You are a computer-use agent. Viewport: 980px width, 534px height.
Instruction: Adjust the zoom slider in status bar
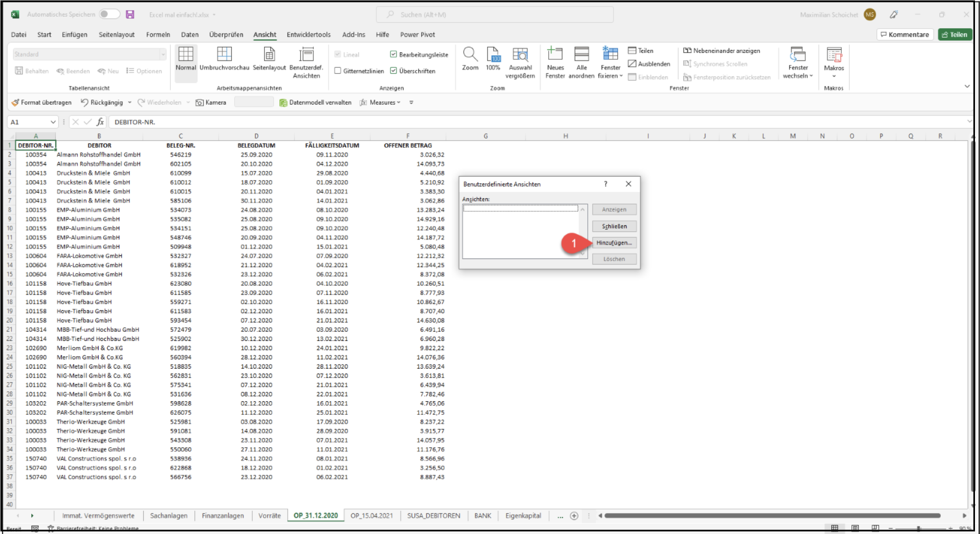[919, 528]
